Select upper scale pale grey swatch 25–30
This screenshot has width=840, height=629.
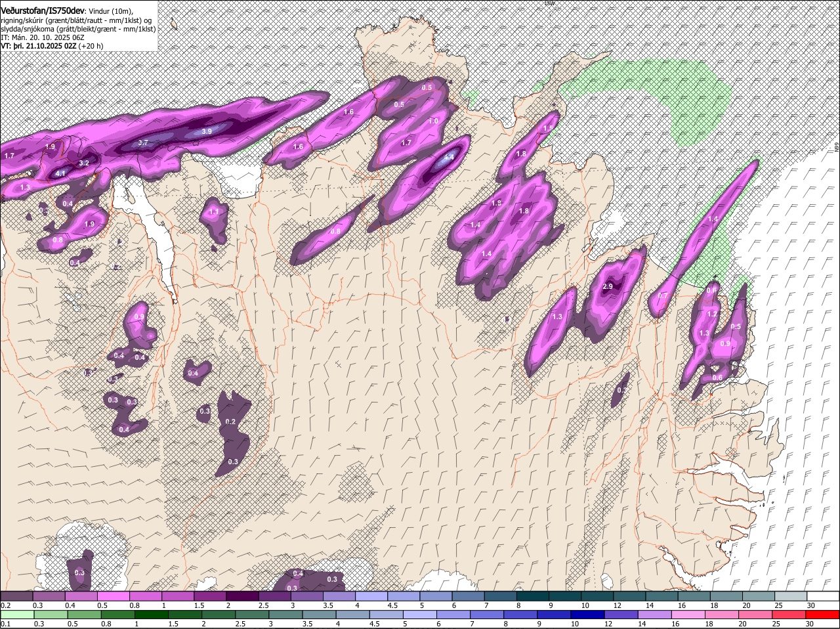click(x=791, y=596)
